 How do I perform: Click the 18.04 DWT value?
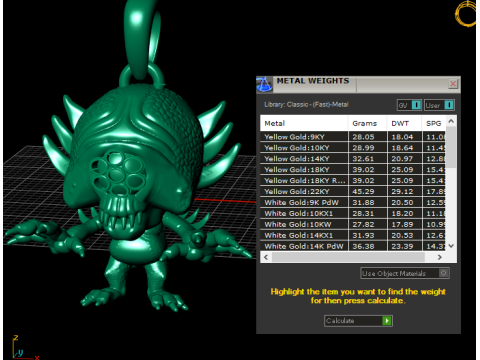click(x=402, y=137)
